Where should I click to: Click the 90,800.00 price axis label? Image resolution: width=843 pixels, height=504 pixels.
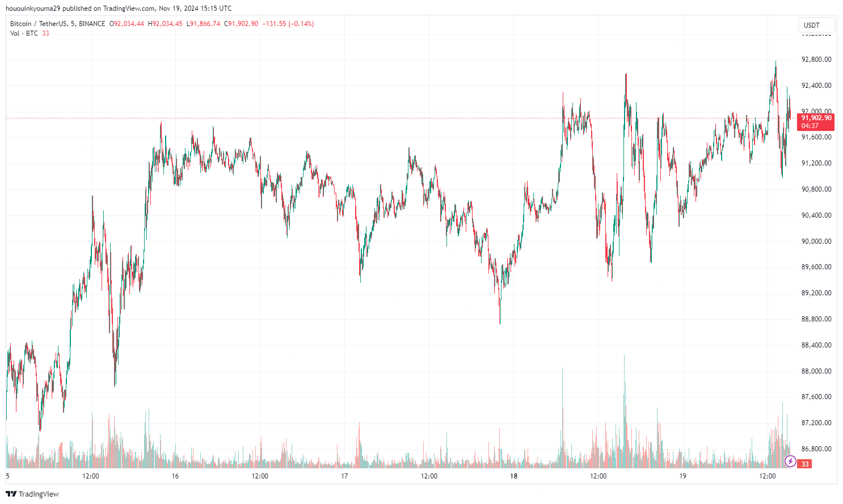[816, 189]
